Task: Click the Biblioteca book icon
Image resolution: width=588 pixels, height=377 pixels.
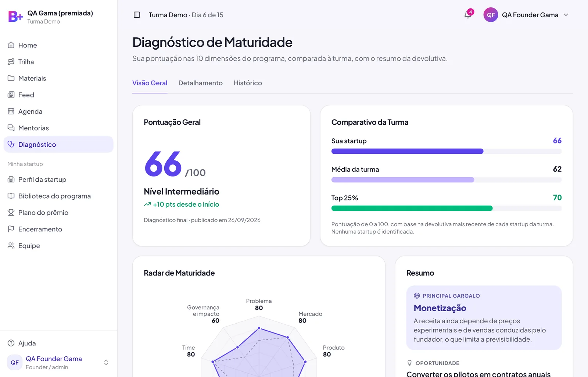Action: [11, 196]
